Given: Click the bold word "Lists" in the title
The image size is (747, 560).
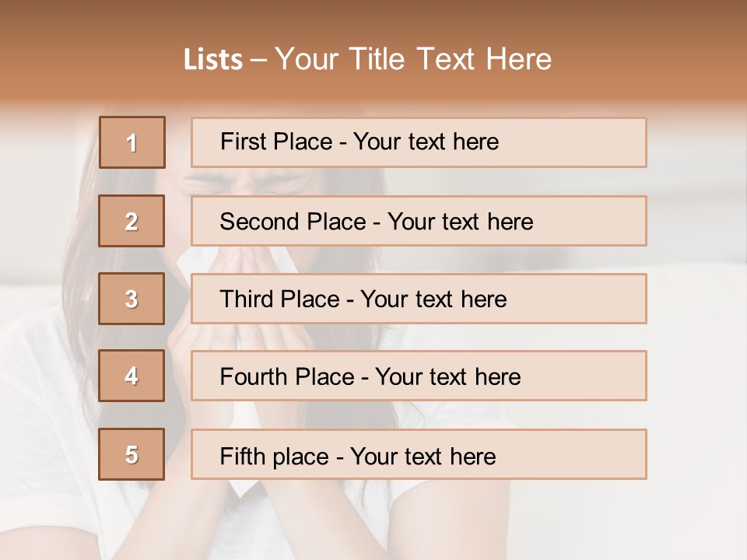Looking at the screenshot, I should [213, 60].
